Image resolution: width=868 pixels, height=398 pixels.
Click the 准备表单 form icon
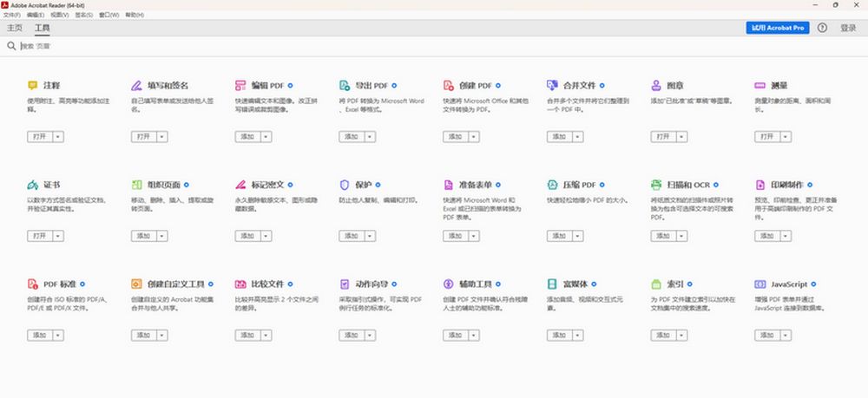point(449,185)
